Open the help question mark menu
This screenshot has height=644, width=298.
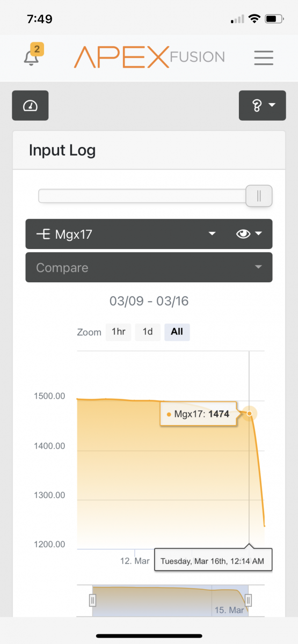(x=262, y=105)
